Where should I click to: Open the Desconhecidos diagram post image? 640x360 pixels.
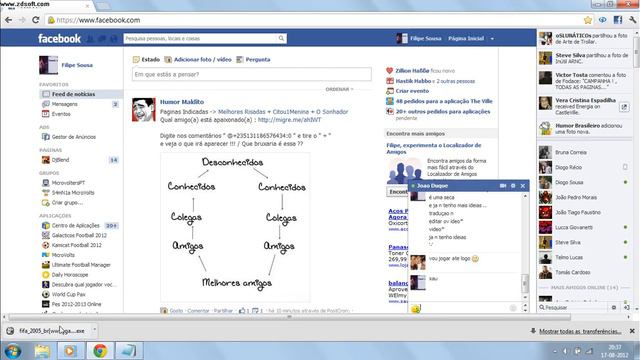point(236,227)
